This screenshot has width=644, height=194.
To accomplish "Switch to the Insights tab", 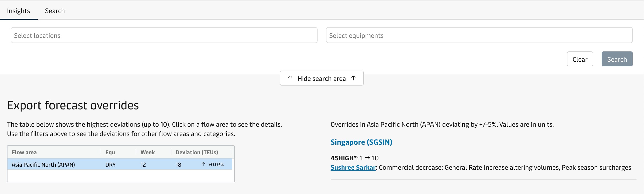I will point(19,11).
